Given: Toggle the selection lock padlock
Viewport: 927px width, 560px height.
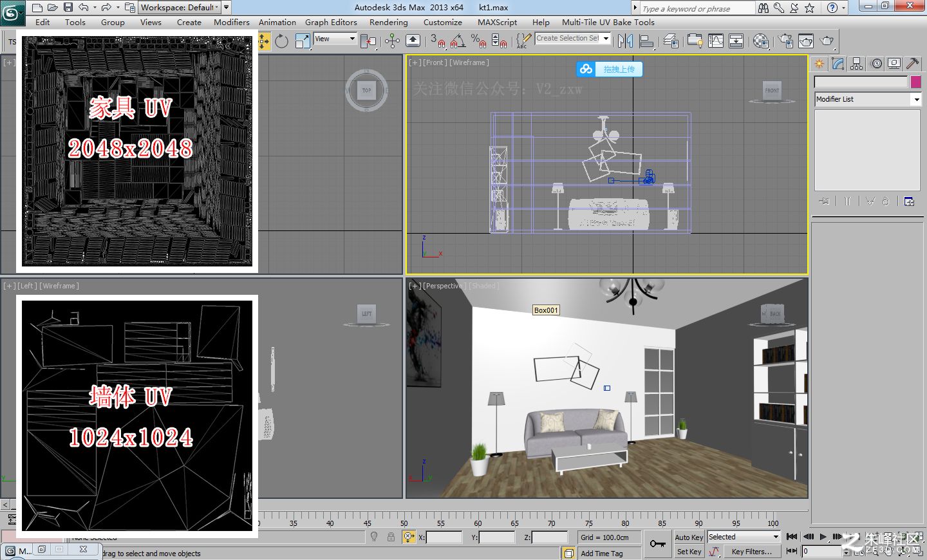Looking at the screenshot, I should click(x=391, y=537).
